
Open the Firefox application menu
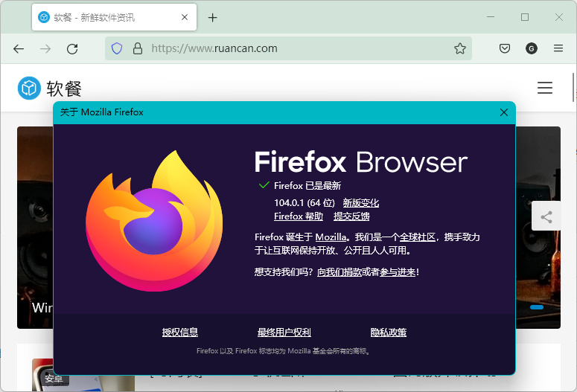pyautogui.click(x=558, y=48)
